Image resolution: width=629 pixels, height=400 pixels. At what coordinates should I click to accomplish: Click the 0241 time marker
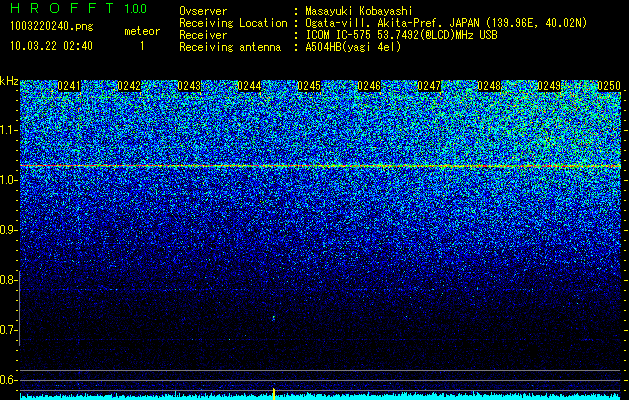[x=69, y=86]
